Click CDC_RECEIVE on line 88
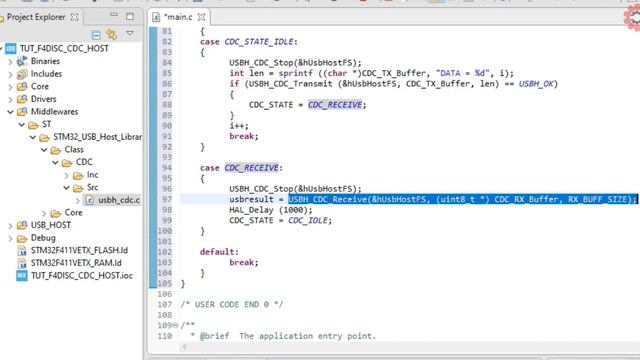 coord(335,105)
